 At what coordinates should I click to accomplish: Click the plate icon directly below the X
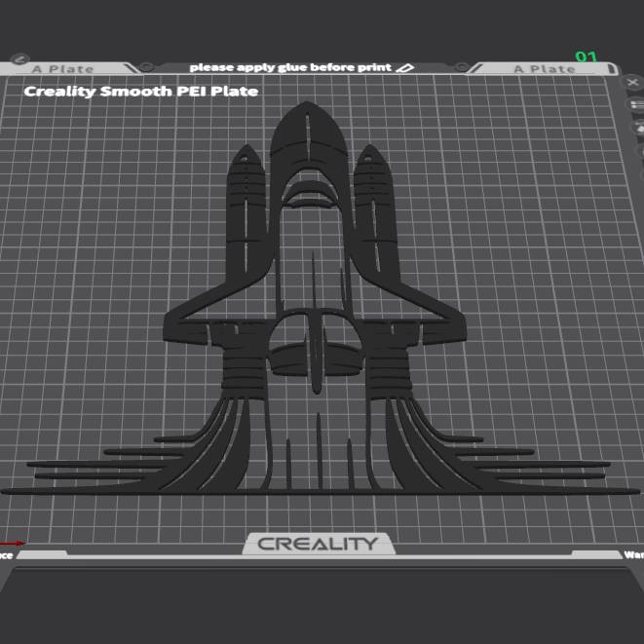pos(637,106)
